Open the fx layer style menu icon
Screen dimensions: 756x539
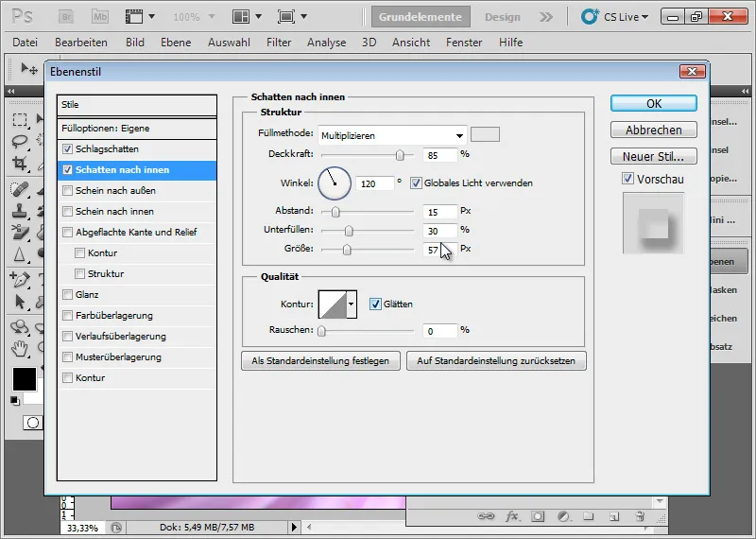click(512, 516)
